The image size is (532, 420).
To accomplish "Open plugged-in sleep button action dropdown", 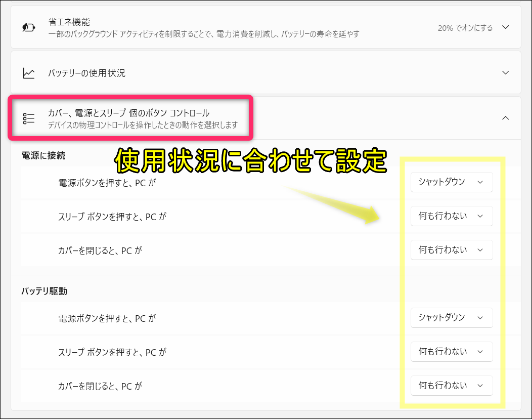I will [451, 216].
